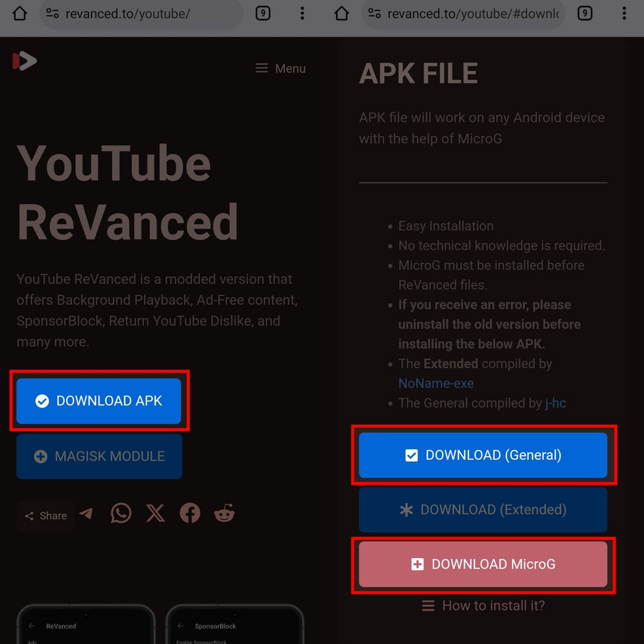644x644 pixels.
Task: View site info icon in left address bar
Action: click(52, 13)
